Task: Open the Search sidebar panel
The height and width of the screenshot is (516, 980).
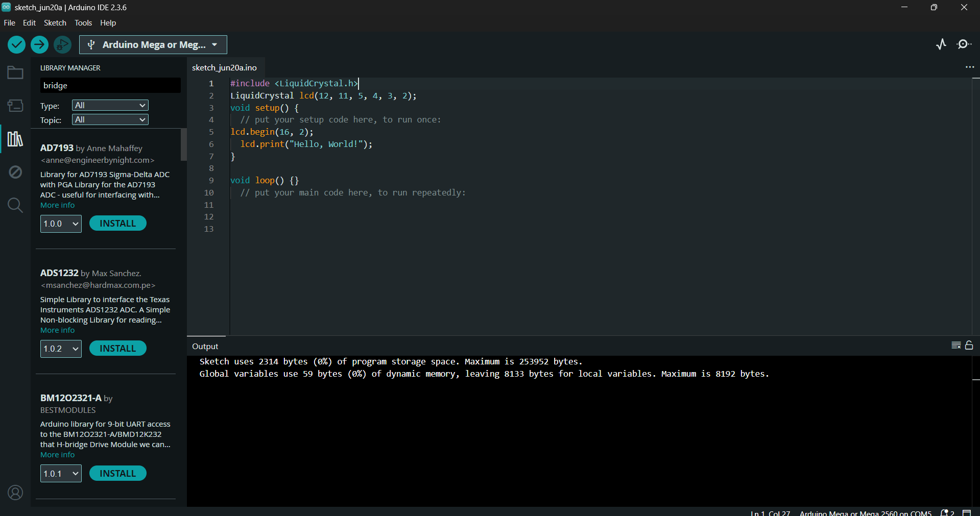Action: (x=15, y=205)
